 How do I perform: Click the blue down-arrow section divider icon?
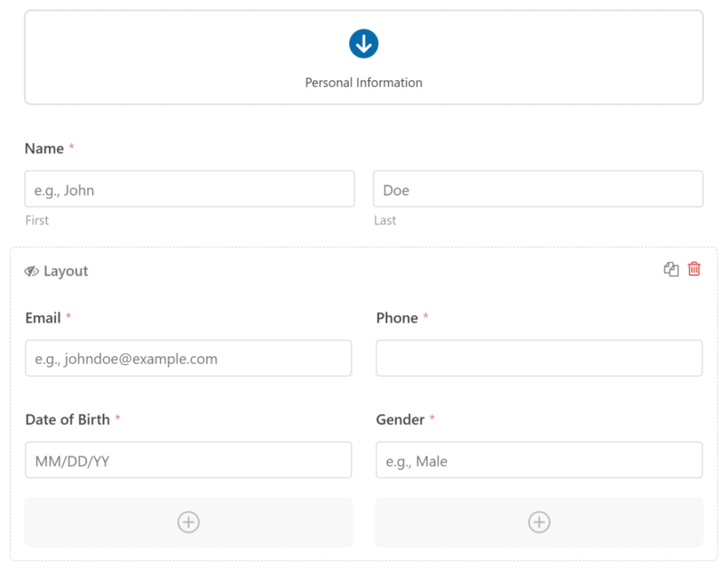coord(363,44)
